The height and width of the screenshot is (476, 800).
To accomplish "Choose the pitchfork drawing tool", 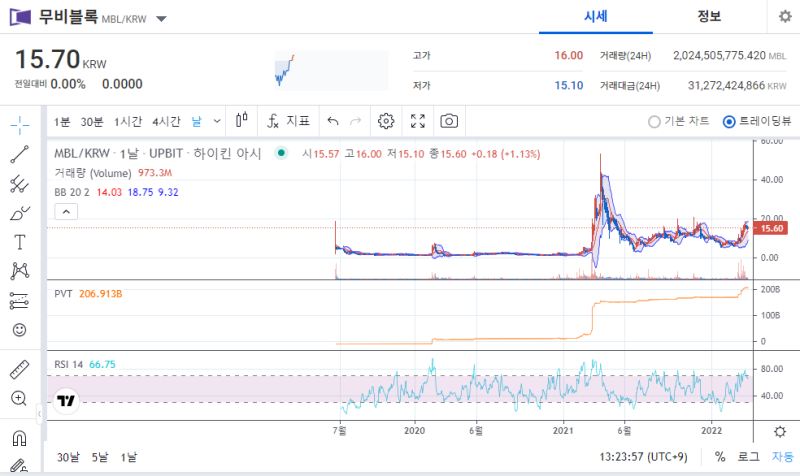I will point(19,184).
